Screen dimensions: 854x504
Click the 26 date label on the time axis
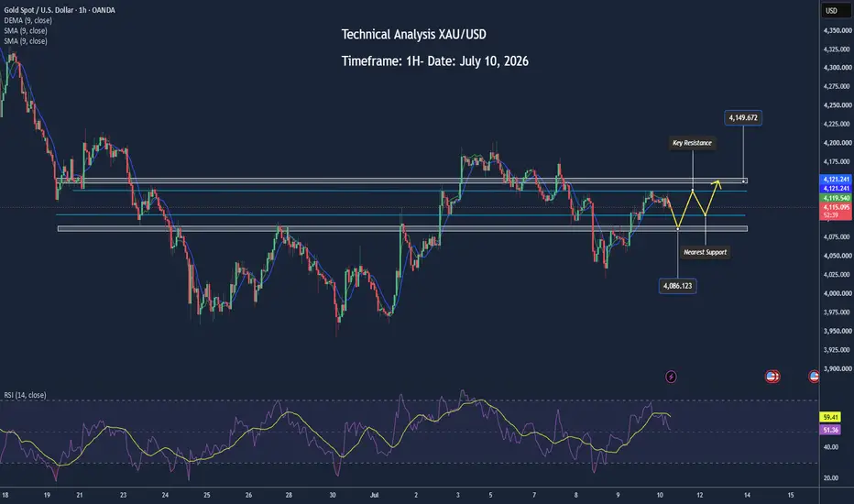248,495
